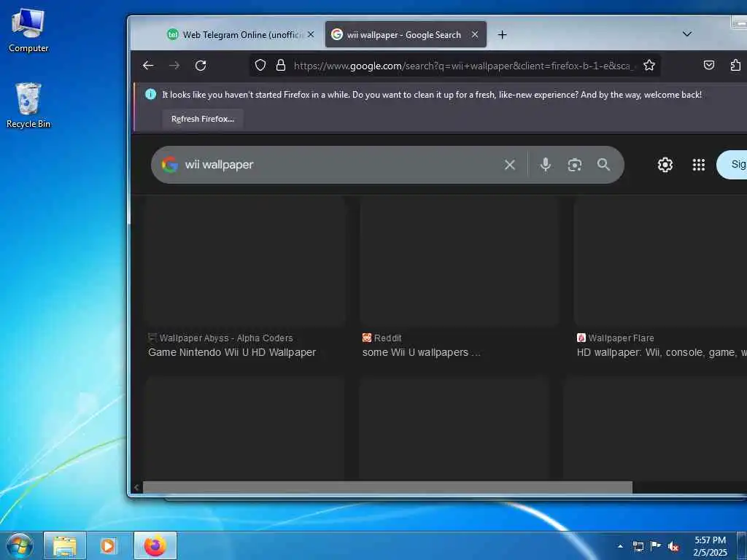The width and height of the screenshot is (747, 560).
Task: Open a new tab with the plus button
Action: click(x=502, y=34)
